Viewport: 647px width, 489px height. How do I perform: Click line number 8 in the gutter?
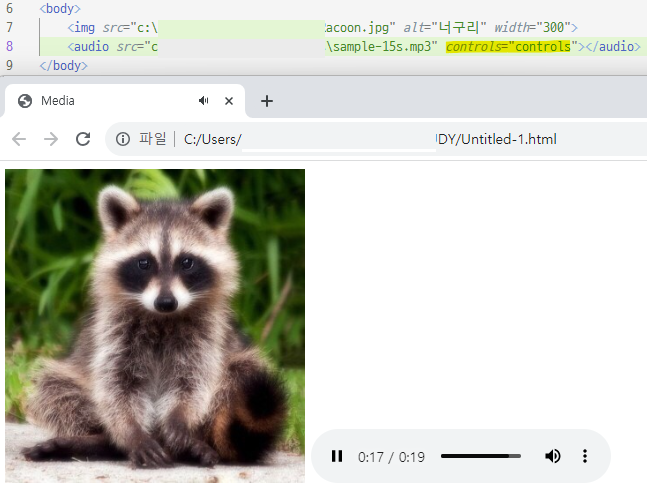coord(9,47)
